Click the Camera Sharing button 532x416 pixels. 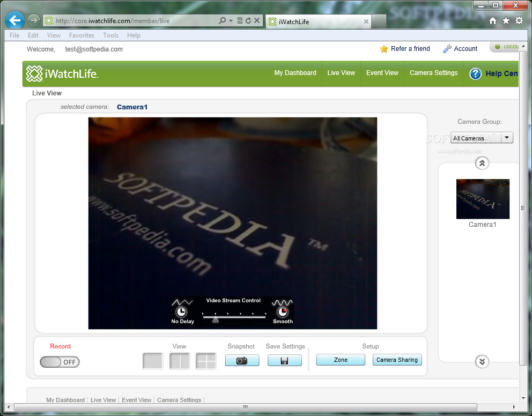coord(397,360)
